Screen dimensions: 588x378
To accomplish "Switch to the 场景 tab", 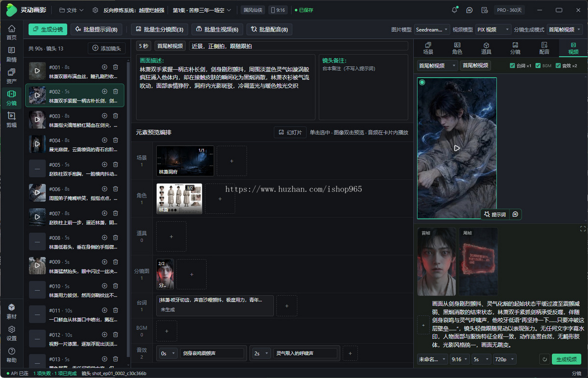I will [x=428, y=48].
